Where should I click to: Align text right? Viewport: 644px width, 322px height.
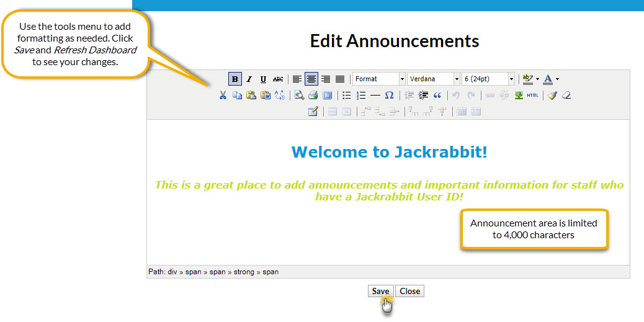click(326, 79)
